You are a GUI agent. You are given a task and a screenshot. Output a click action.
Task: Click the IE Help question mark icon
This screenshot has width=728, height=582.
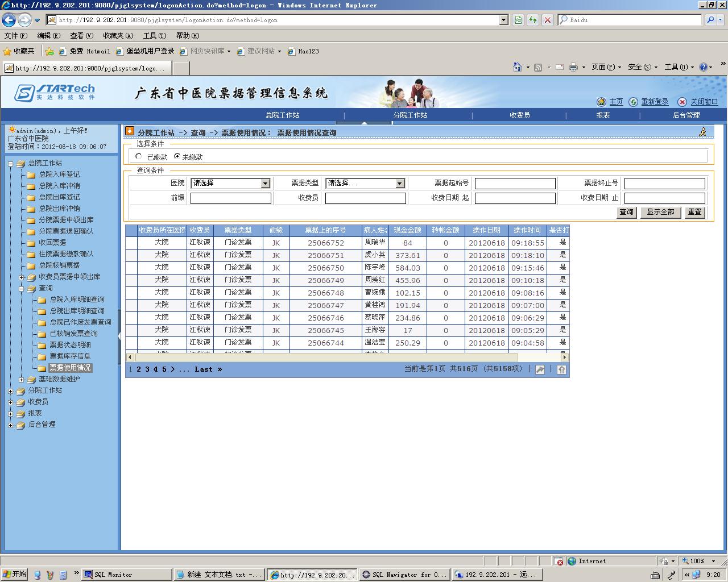(704, 67)
